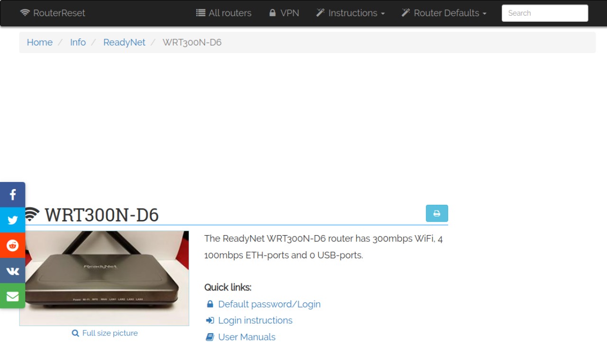
Task: Share this page on VK
Action: (x=12, y=271)
